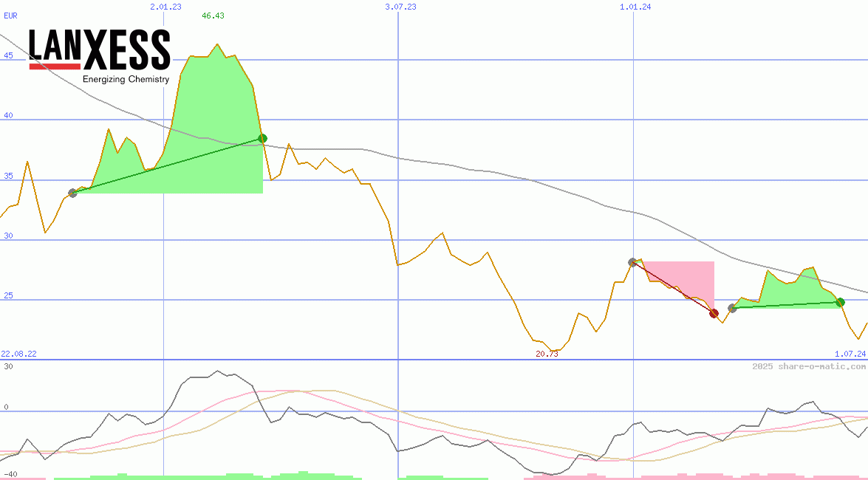This screenshot has height=480, width=868.
Task: Select the 2.01.23 date label
Action: click(165, 7)
